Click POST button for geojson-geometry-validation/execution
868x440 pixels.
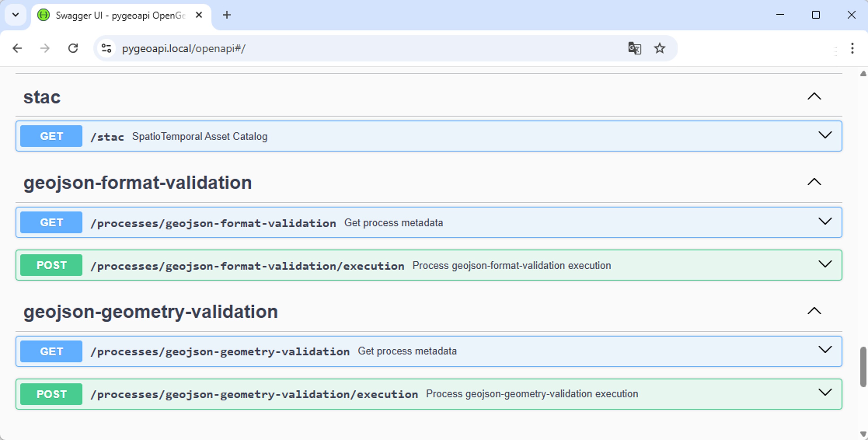[51, 394]
